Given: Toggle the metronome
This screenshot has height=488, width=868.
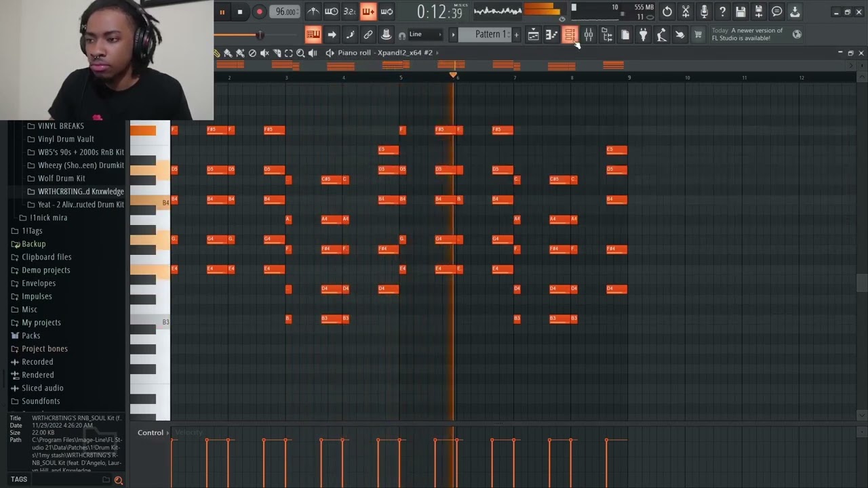Looking at the screenshot, I should [313, 11].
